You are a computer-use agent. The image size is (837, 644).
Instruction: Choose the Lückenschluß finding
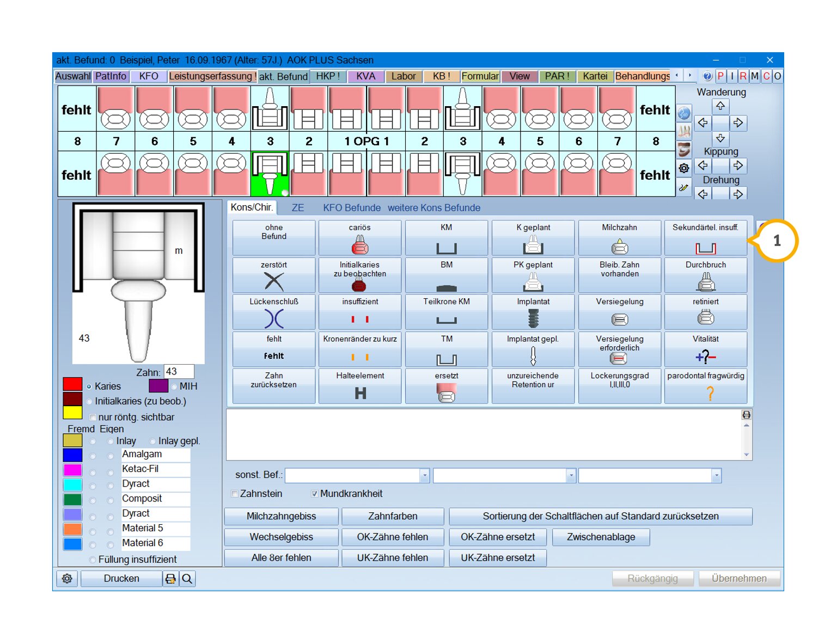pyautogui.click(x=273, y=312)
